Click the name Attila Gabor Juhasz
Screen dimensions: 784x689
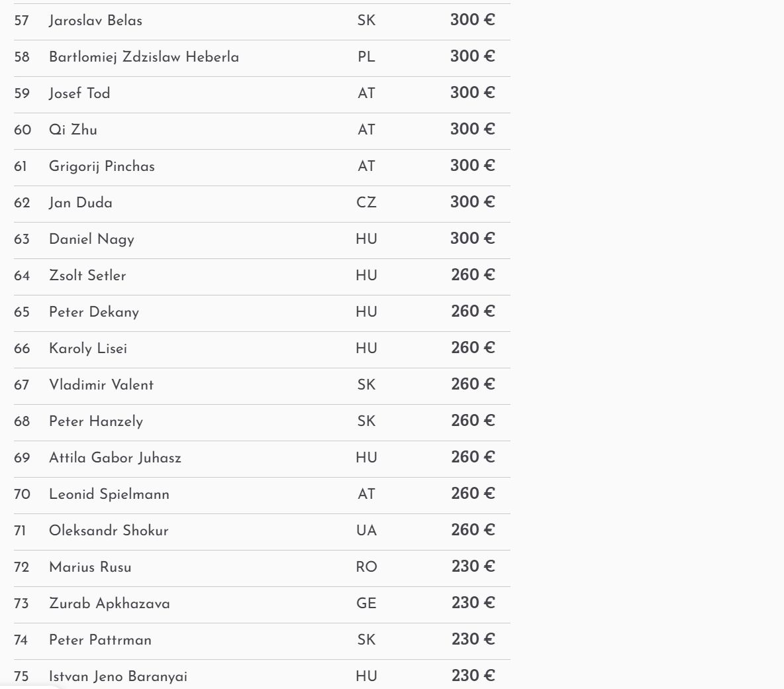click(115, 458)
